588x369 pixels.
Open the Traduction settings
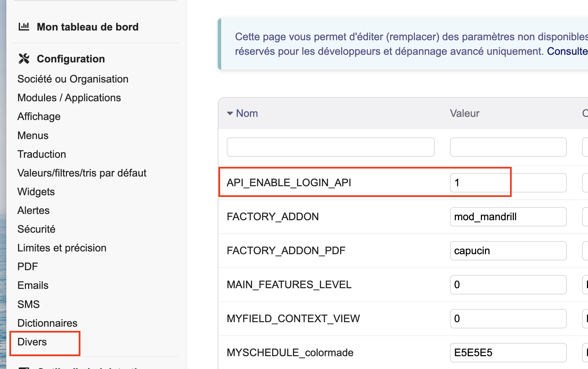[42, 154]
